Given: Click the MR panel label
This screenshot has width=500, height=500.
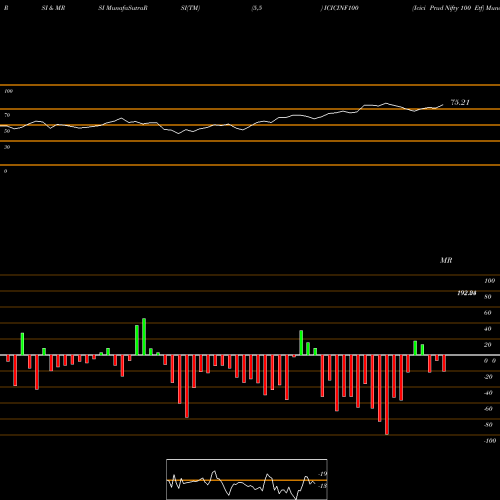Looking at the screenshot, I should pyautogui.click(x=446, y=260).
